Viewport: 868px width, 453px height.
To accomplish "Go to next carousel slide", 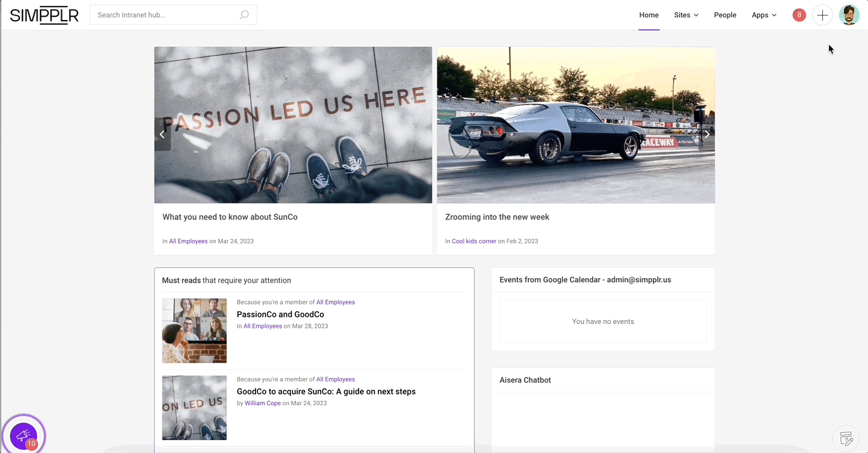I will point(707,134).
